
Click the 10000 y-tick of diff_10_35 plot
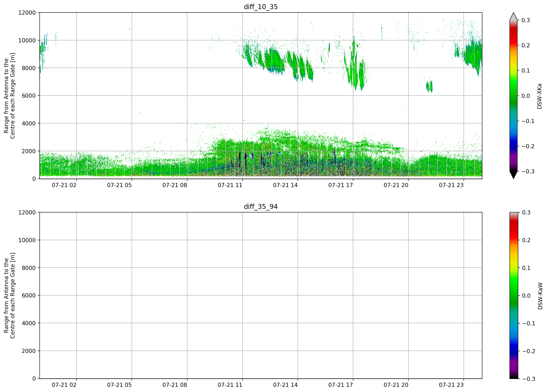tap(27, 40)
